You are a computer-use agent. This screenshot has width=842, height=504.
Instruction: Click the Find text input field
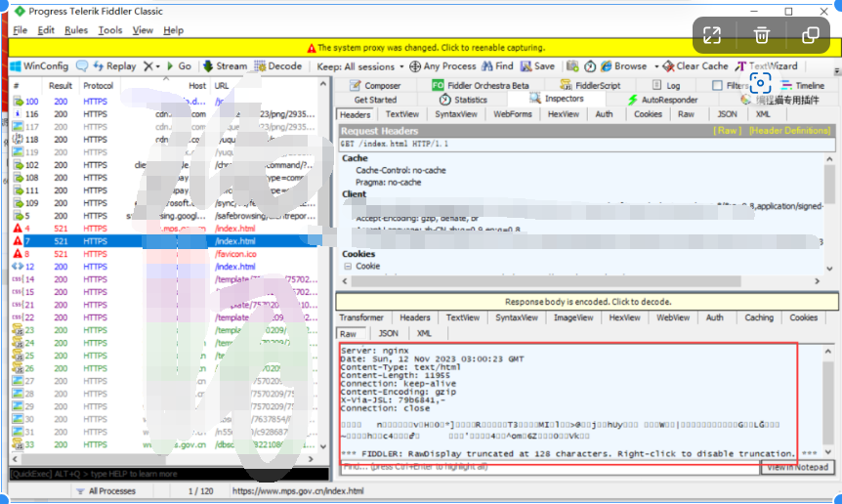550,467
